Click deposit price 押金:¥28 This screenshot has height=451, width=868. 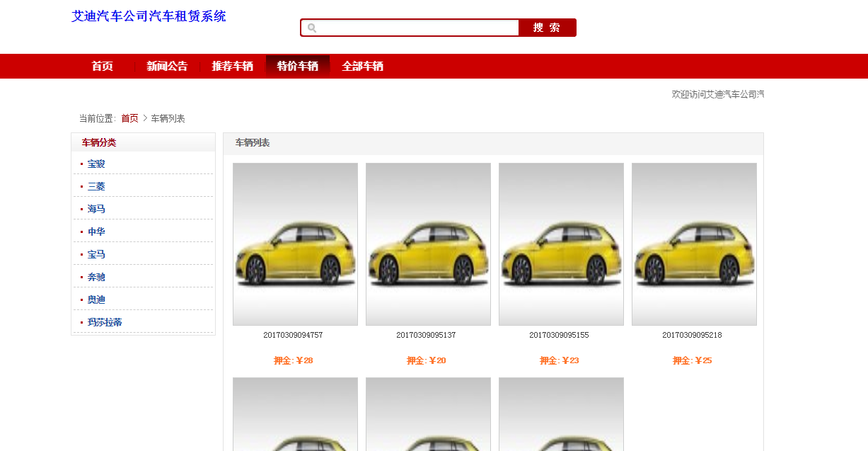[x=294, y=360]
